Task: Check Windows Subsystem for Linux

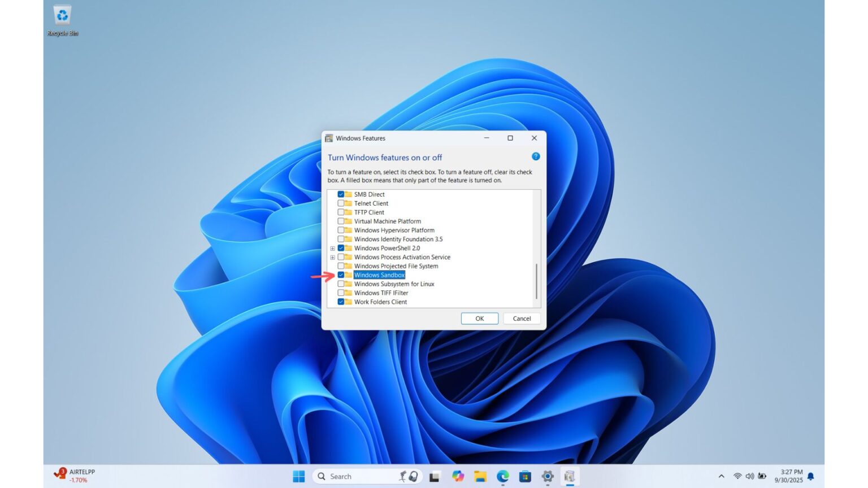Action: [x=341, y=284]
